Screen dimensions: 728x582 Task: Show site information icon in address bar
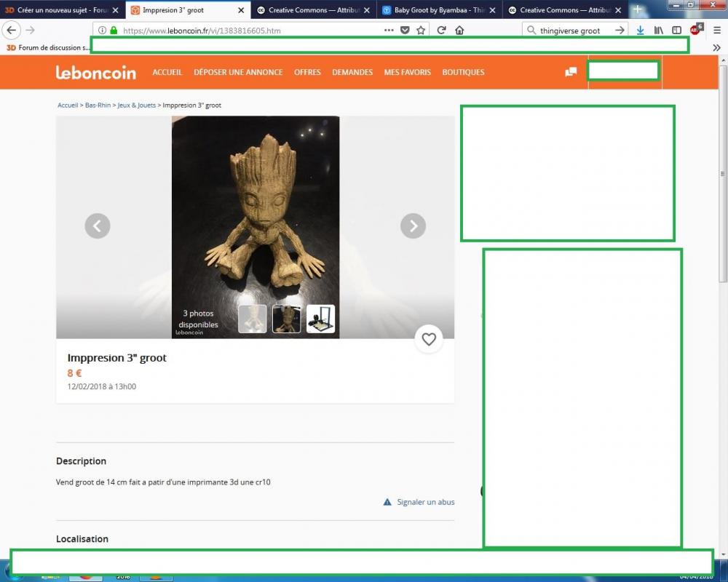tap(102, 30)
